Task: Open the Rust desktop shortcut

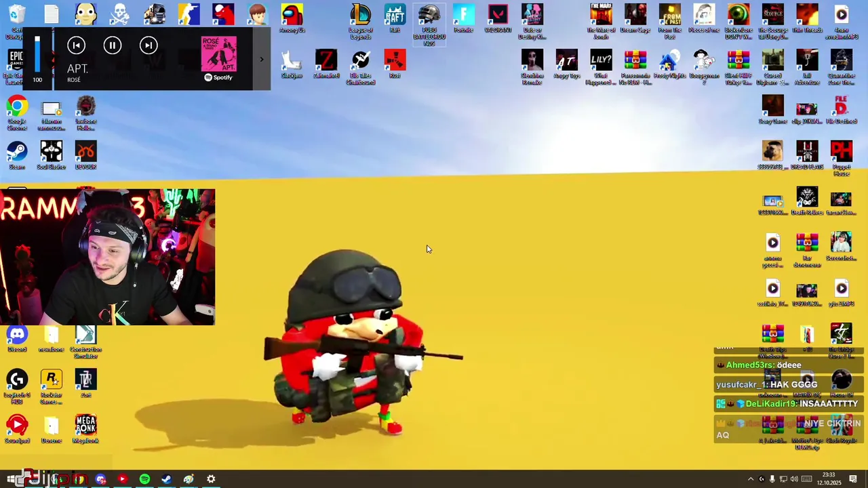Action: pos(395,64)
